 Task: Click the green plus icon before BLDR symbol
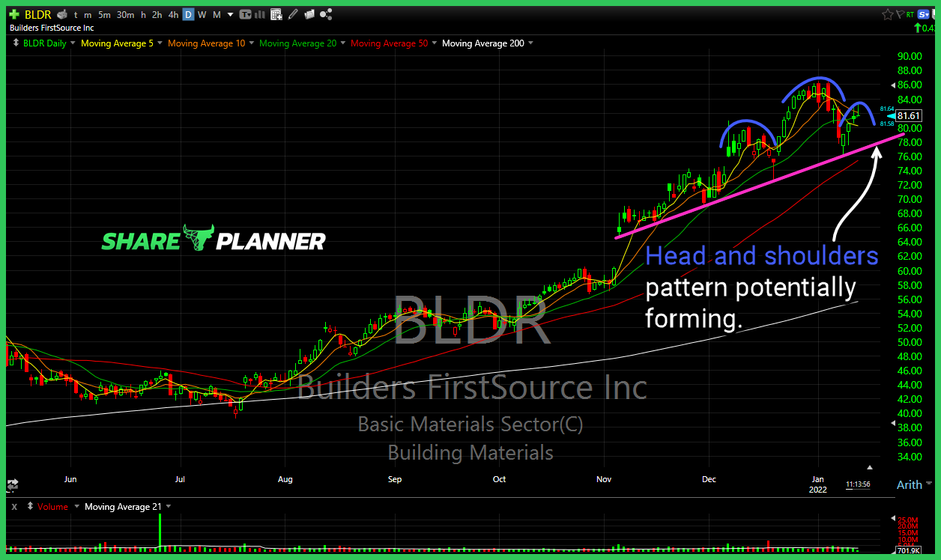tap(13, 13)
